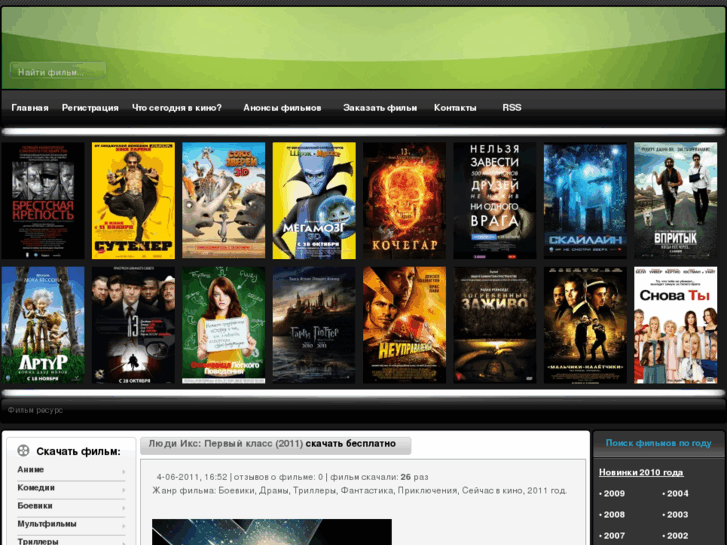Open the Контакты page
This screenshot has width=727, height=545.
click(455, 108)
